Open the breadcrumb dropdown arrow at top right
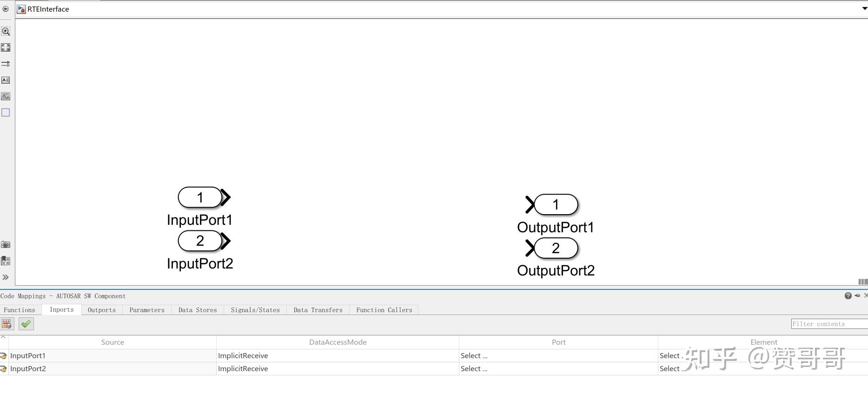Image resolution: width=868 pixels, height=393 pixels. [x=864, y=9]
